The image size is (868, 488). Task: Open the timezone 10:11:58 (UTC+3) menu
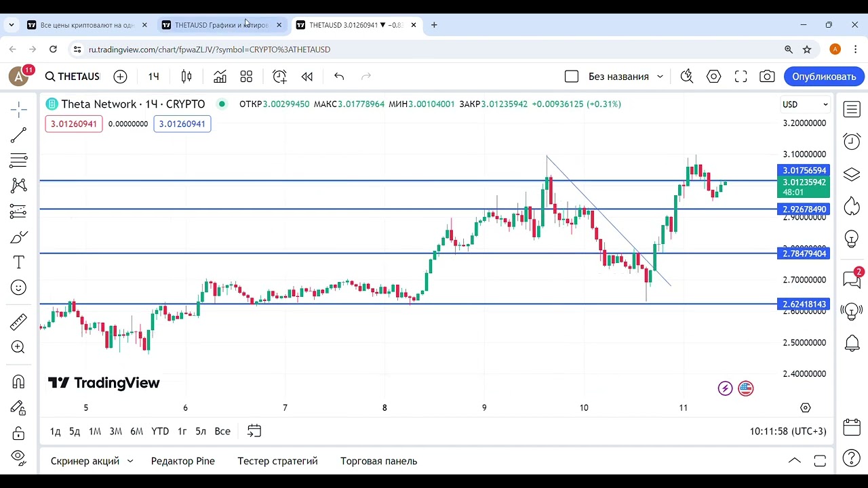tap(788, 431)
